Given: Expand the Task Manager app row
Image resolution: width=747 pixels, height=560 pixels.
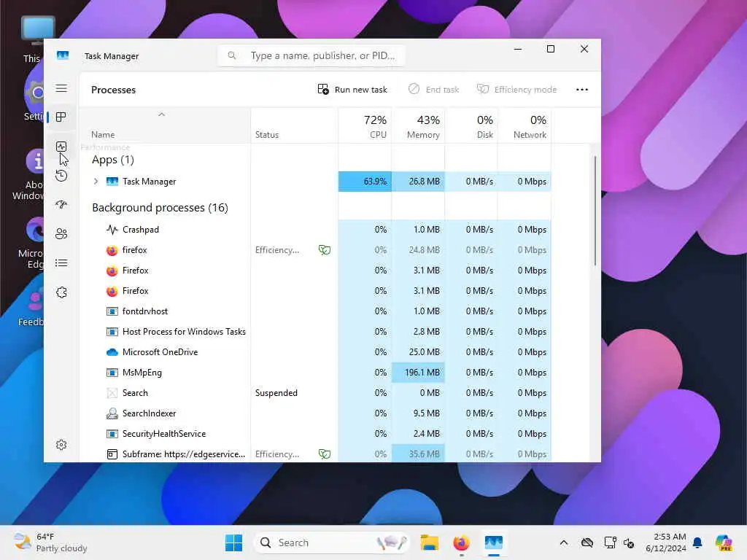Looking at the screenshot, I should point(96,182).
